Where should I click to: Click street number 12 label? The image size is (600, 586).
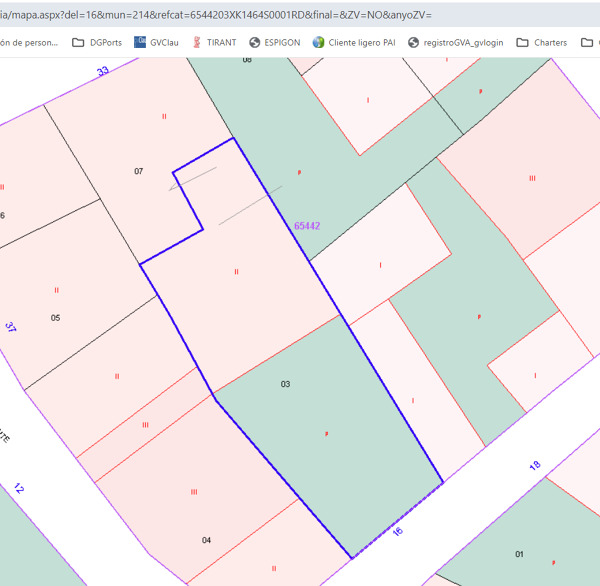(x=18, y=489)
